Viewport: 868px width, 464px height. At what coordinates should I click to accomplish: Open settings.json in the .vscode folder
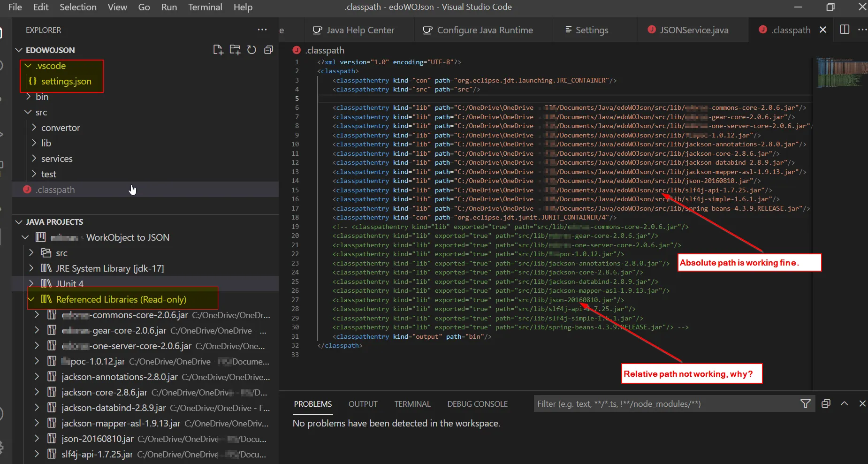[x=66, y=81]
